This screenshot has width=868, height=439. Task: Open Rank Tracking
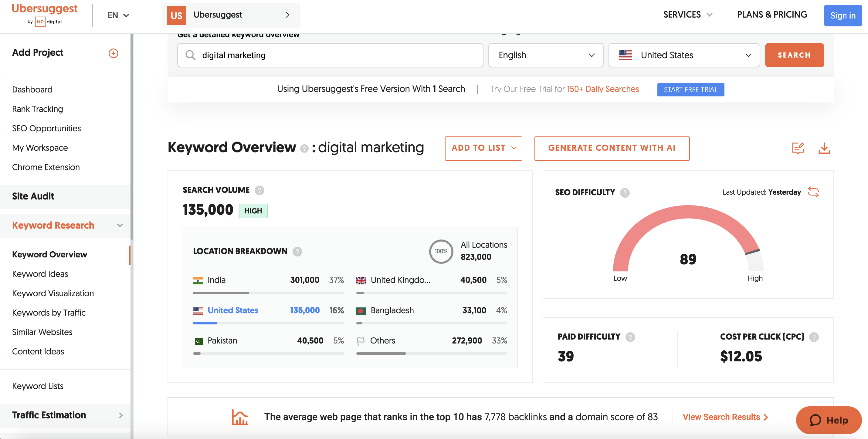37,109
